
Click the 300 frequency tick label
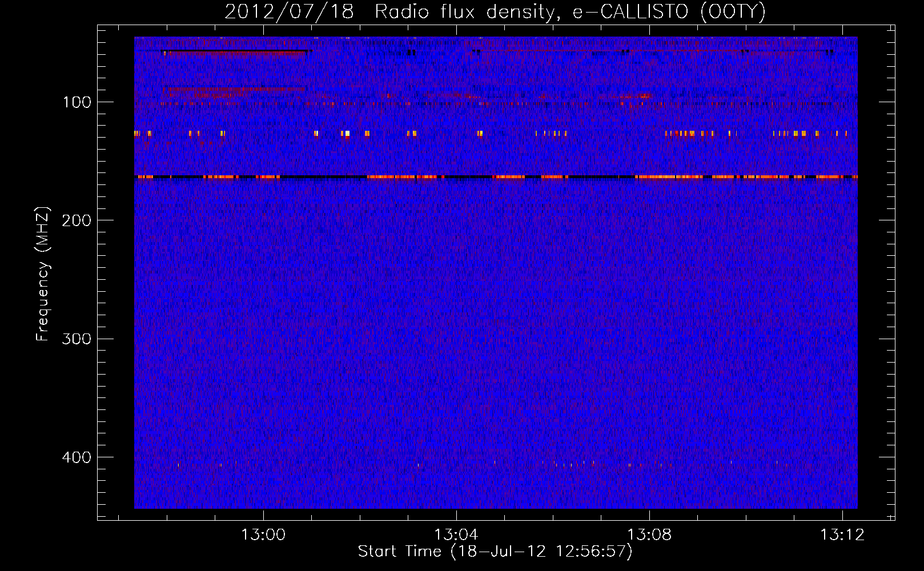77,339
